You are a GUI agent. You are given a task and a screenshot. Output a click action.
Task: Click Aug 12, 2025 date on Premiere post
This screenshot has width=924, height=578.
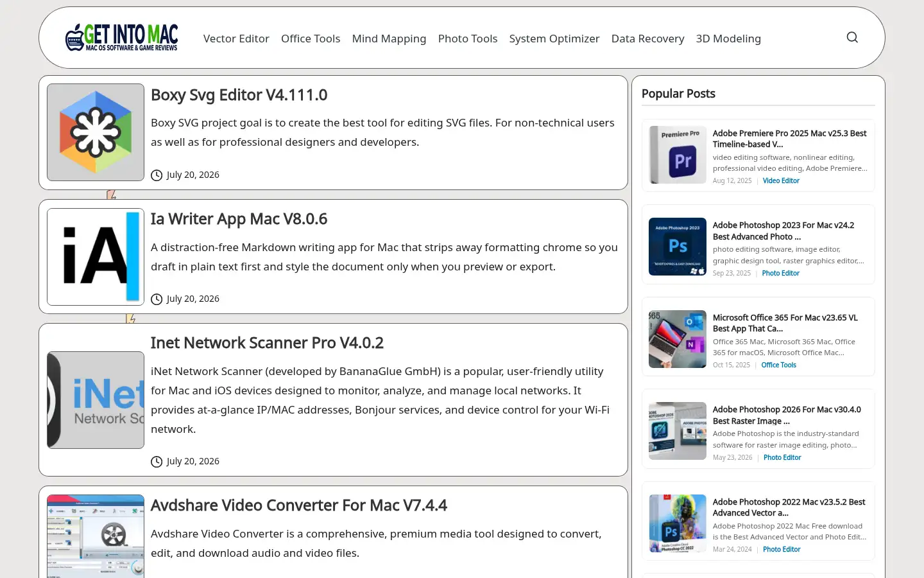click(x=732, y=181)
